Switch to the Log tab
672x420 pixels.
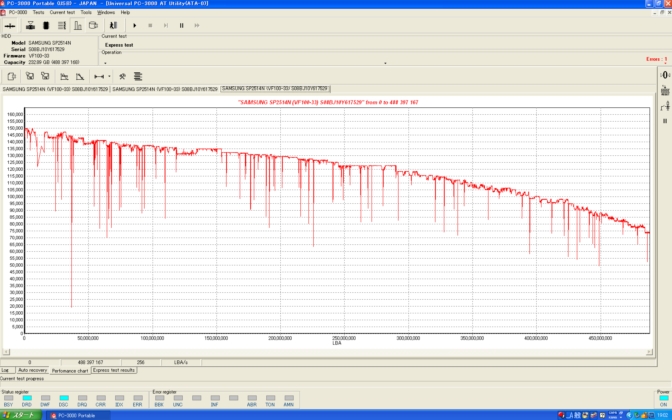coord(5,370)
